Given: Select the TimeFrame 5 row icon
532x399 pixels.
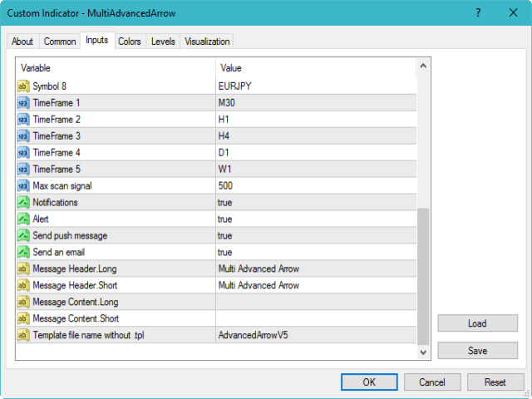Looking at the screenshot, I should click(x=23, y=169).
